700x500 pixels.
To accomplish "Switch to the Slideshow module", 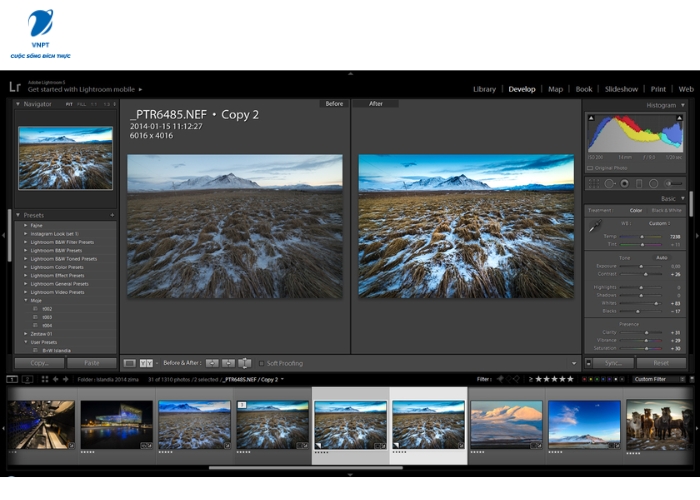I will click(621, 89).
